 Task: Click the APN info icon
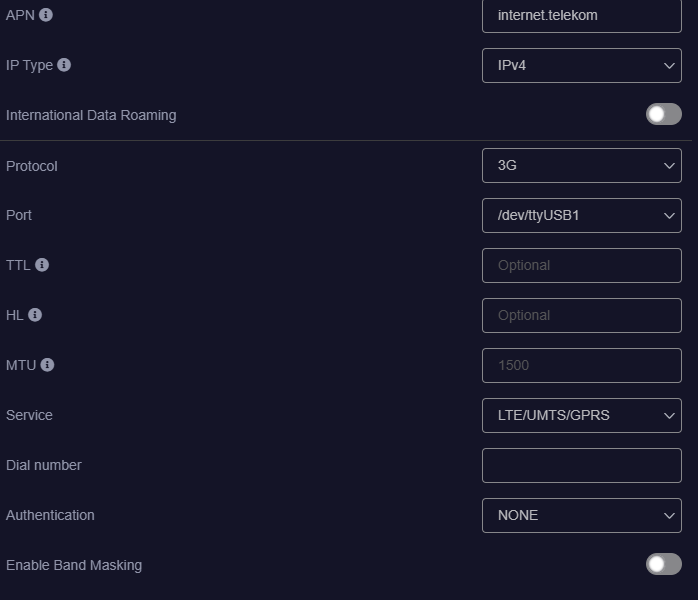tap(45, 15)
